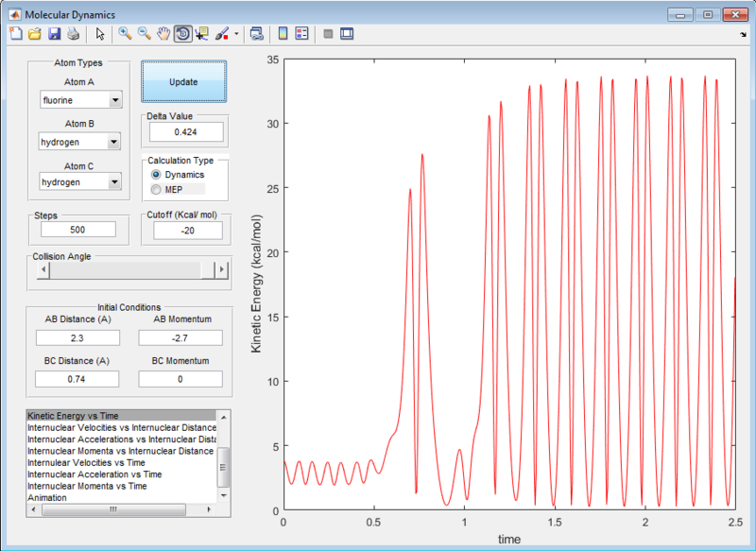
Task: Click the plot list scroll down arrow
Action: coord(224,495)
